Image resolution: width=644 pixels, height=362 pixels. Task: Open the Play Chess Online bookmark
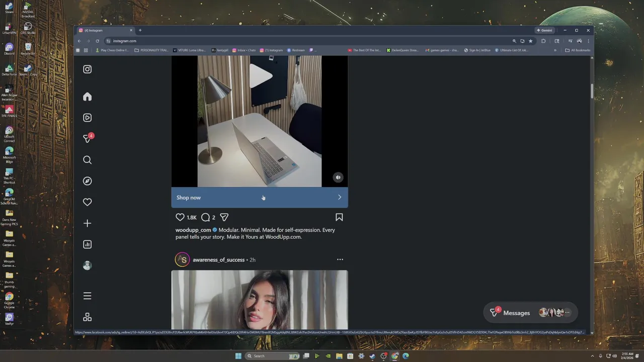112,50
